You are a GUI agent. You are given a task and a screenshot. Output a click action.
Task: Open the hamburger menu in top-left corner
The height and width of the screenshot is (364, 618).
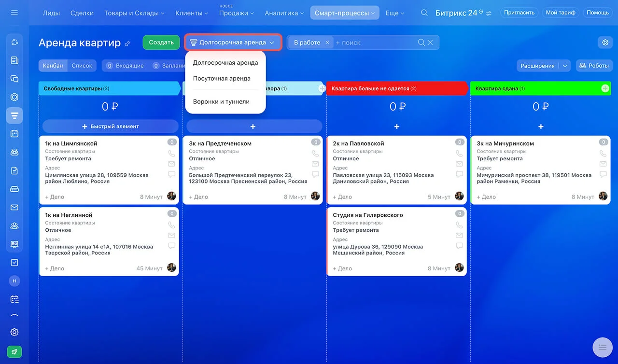[x=14, y=13]
